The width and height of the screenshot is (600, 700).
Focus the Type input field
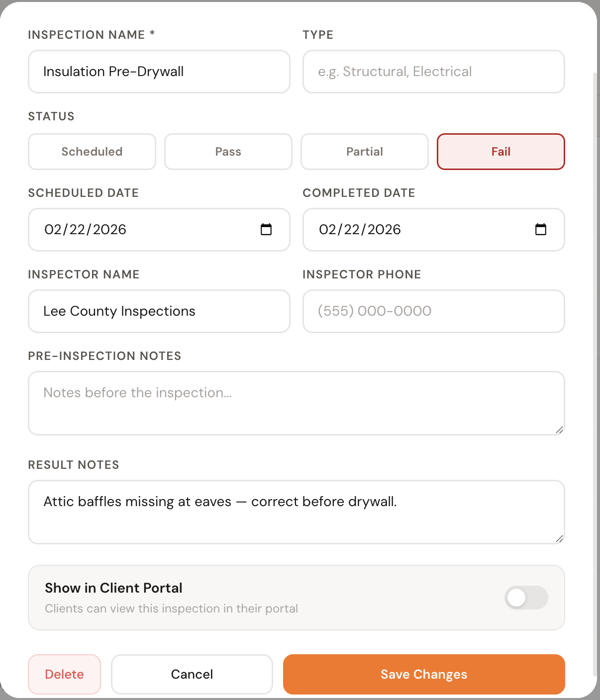434,72
